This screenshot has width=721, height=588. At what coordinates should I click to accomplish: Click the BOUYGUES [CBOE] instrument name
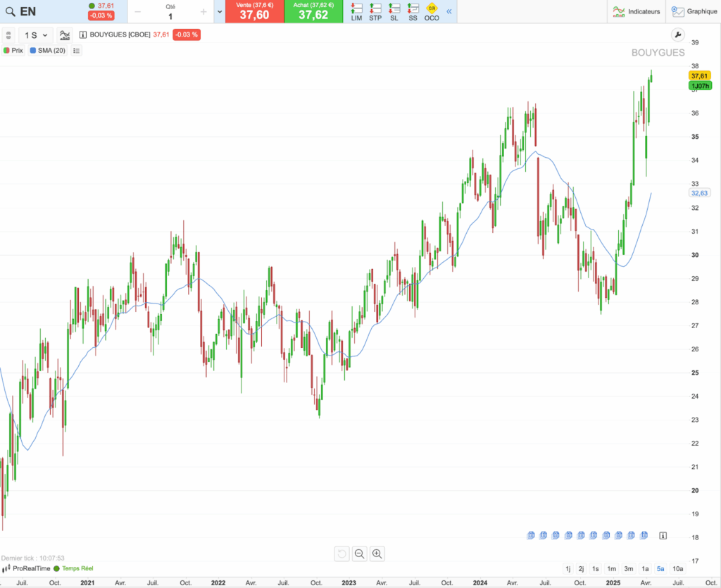[120, 35]
